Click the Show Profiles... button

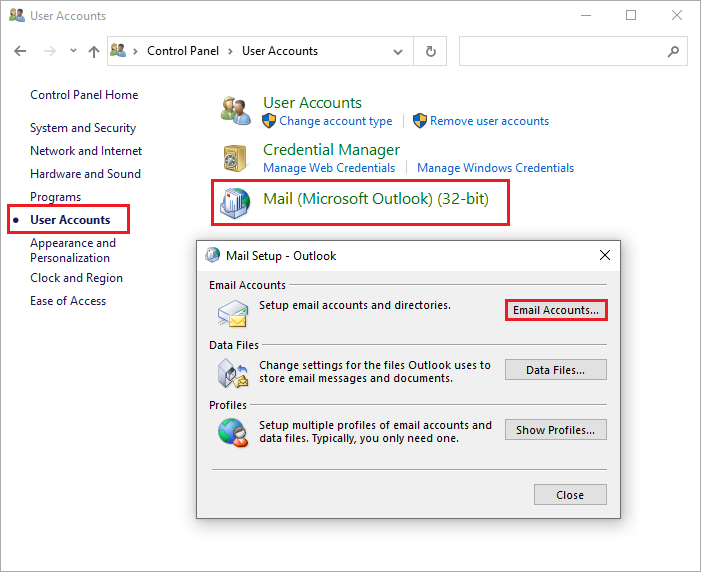[556, 430]
